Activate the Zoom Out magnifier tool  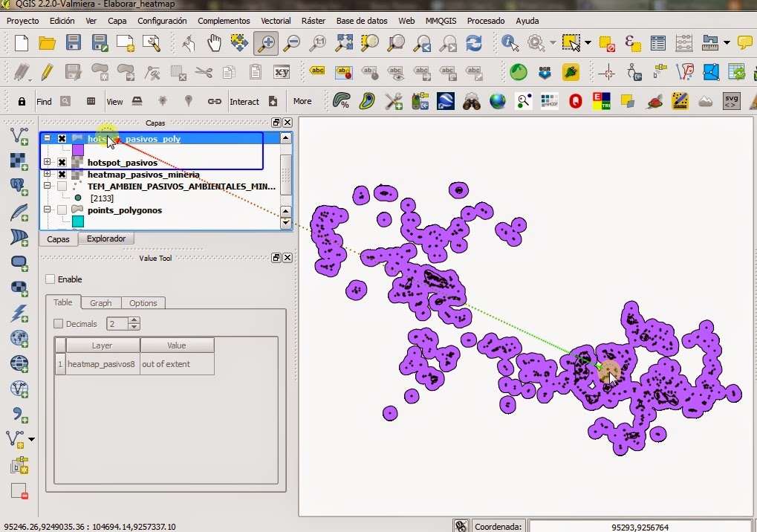[292, 43]
